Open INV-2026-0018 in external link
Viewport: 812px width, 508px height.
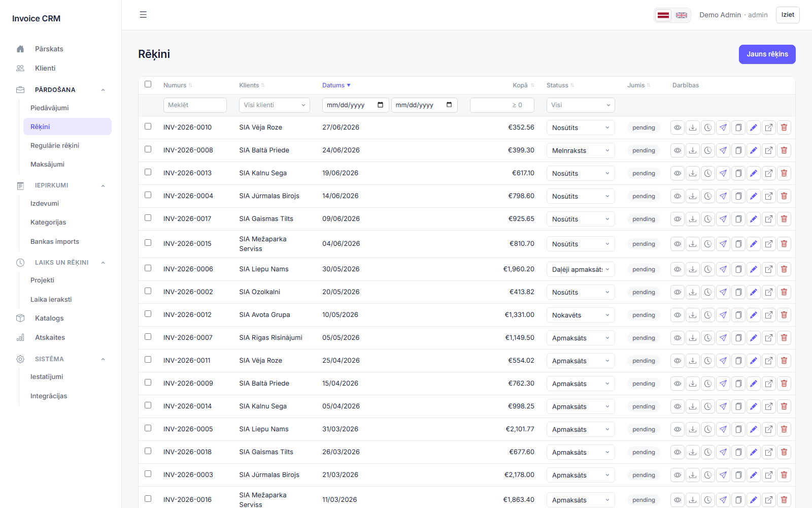tap(769, 452)
